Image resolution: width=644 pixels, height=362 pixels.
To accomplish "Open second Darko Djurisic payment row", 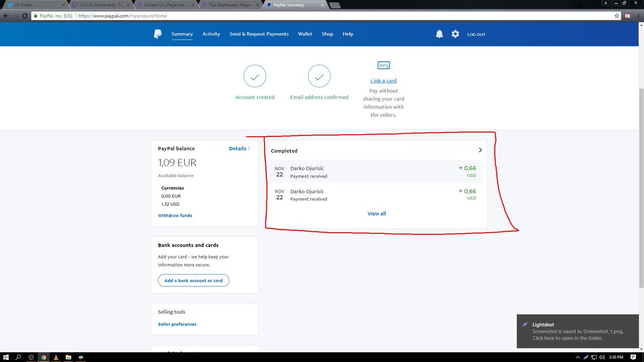I will [376, 195].
